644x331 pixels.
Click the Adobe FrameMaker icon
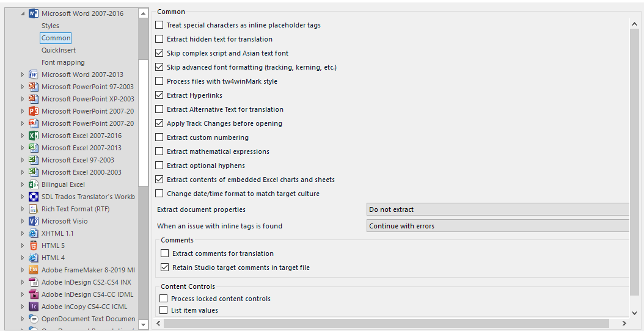point(34,270)
